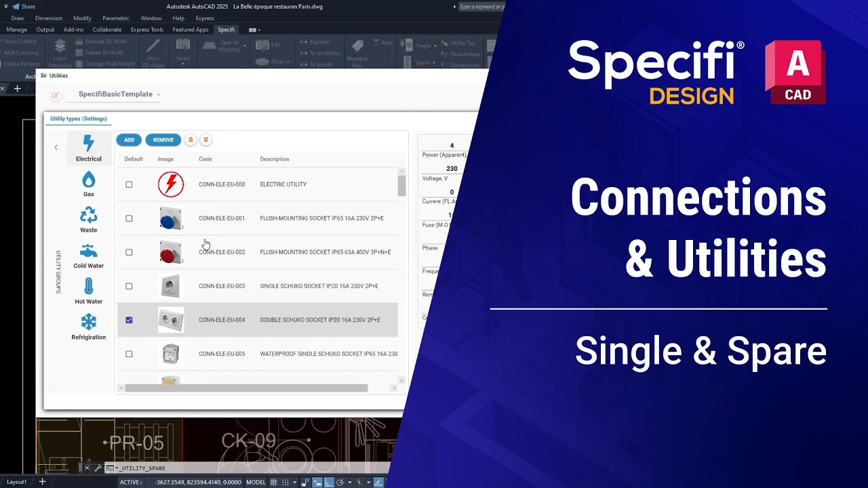
Task: Click the utility list vertical scrollbar thumb
Action: click(401, 186)
